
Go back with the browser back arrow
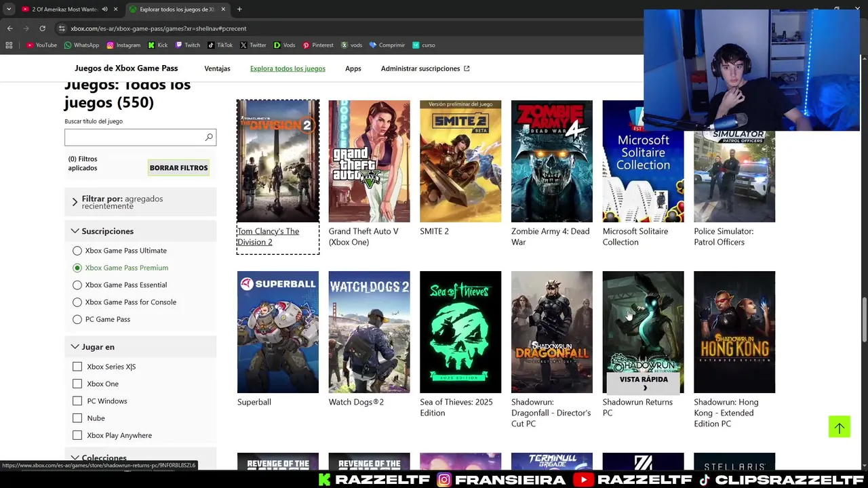9,28
